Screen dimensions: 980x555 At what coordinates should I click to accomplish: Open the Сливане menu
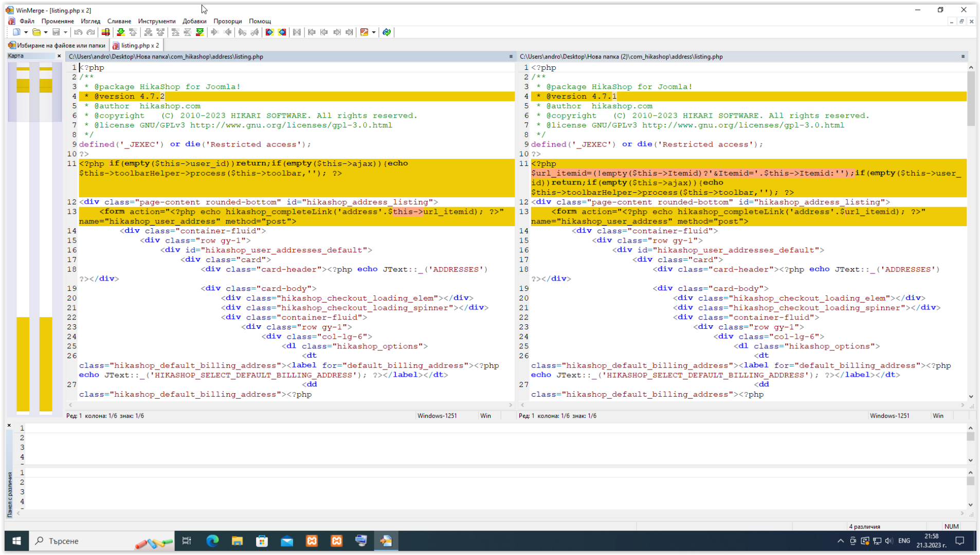pyautogui.click(x=119, y=21)
